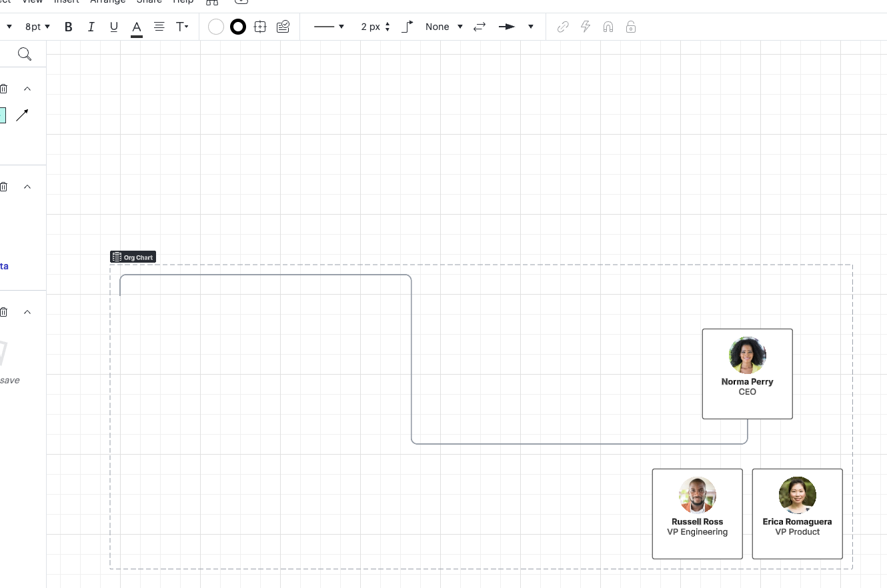Swap the line arrow ends
Image resolution: width=887 pixels, height=588 pixels.
coord(480,27)
